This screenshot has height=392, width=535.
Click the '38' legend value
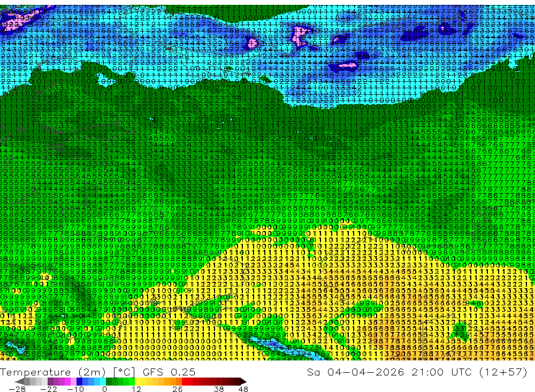[x=219, y=389]
